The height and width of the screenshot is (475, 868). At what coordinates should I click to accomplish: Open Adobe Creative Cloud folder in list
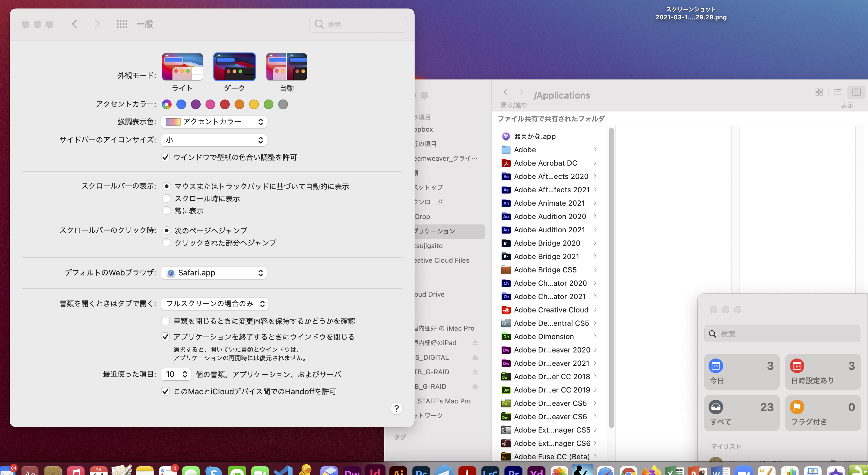(551, 310)
